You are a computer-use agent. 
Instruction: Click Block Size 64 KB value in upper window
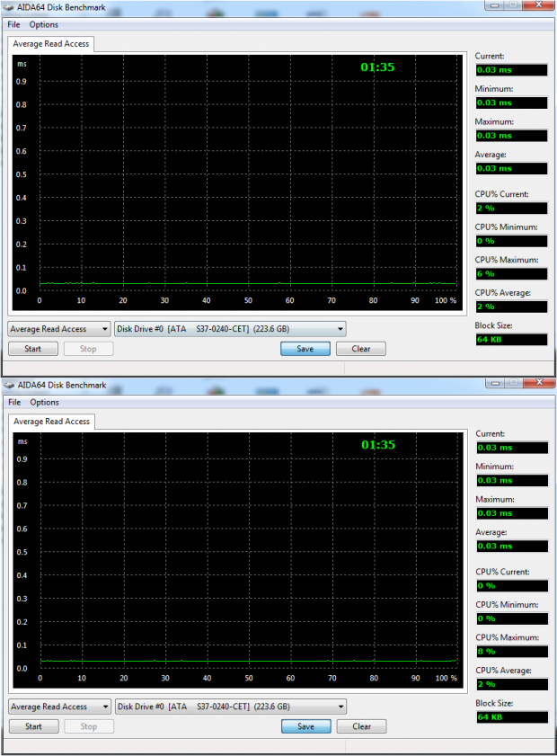[x=512, y=340]
